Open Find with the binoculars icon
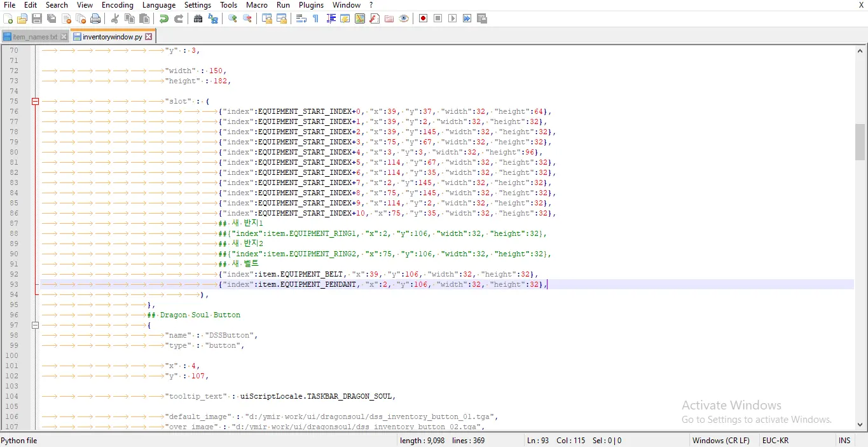The image size is (868, 447). coord(198,18)
